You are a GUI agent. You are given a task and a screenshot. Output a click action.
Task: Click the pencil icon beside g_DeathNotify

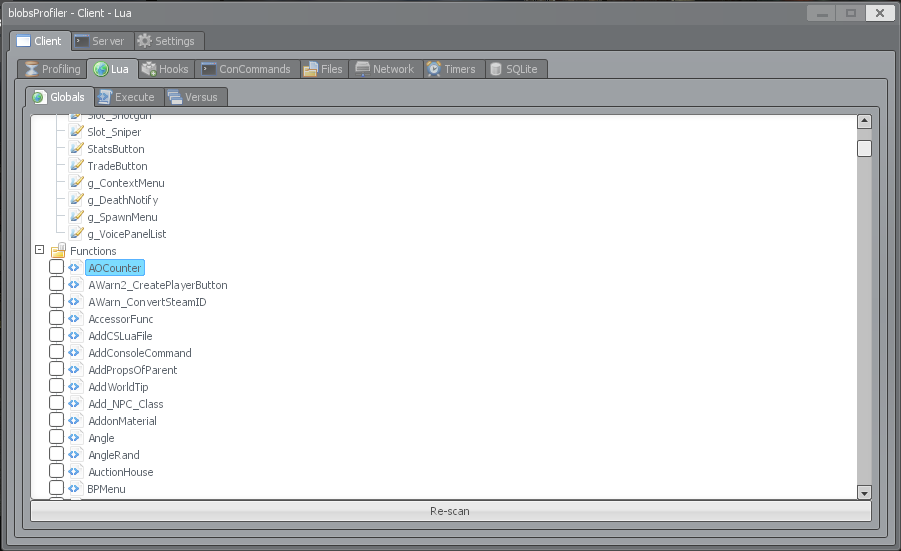[76, 199]
